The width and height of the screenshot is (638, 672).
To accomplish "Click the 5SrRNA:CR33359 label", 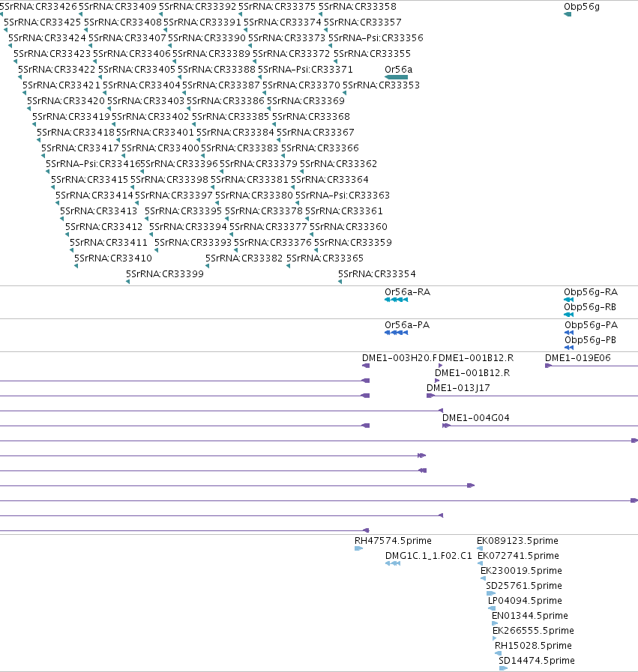I will coord(353,242).
